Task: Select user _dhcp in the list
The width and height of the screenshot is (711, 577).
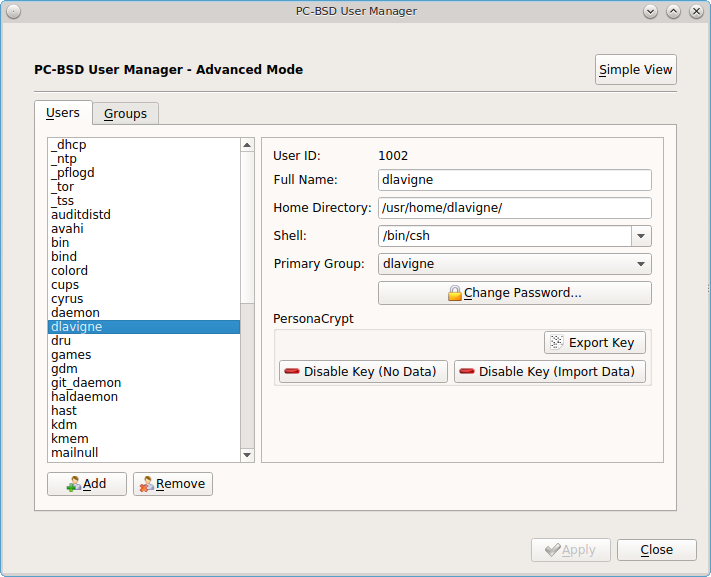Action: pyautogui.click(x=144, y=145)
